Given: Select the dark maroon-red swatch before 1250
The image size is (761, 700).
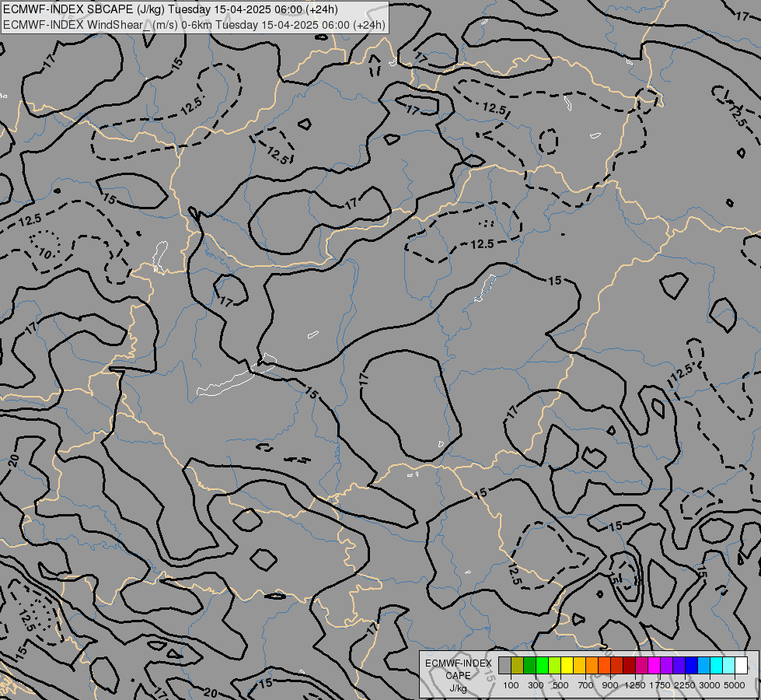Looking at the screenshot, I should tap(630, 665).
